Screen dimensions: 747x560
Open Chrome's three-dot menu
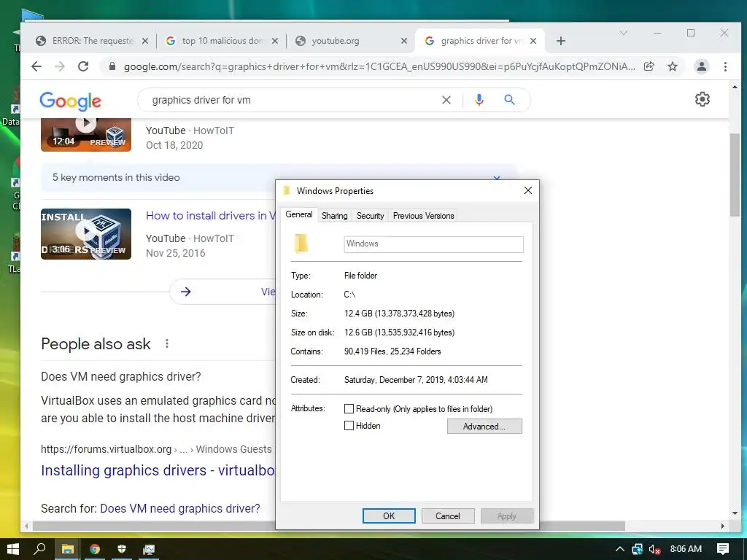[725, 66]
